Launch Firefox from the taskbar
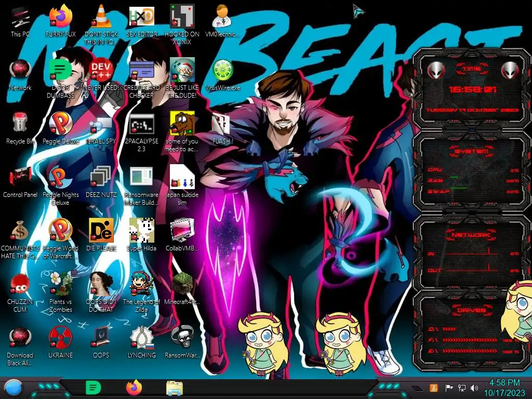 pos(134,387)
